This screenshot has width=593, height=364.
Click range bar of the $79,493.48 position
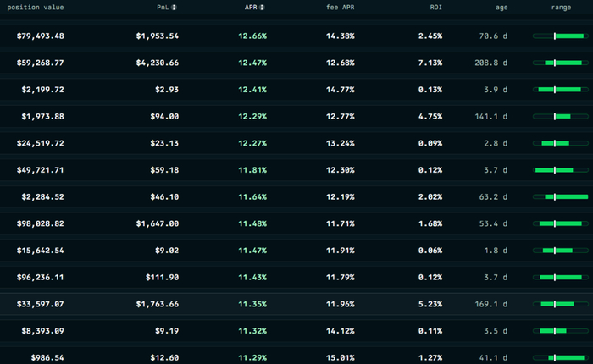[x=560, y=36]
